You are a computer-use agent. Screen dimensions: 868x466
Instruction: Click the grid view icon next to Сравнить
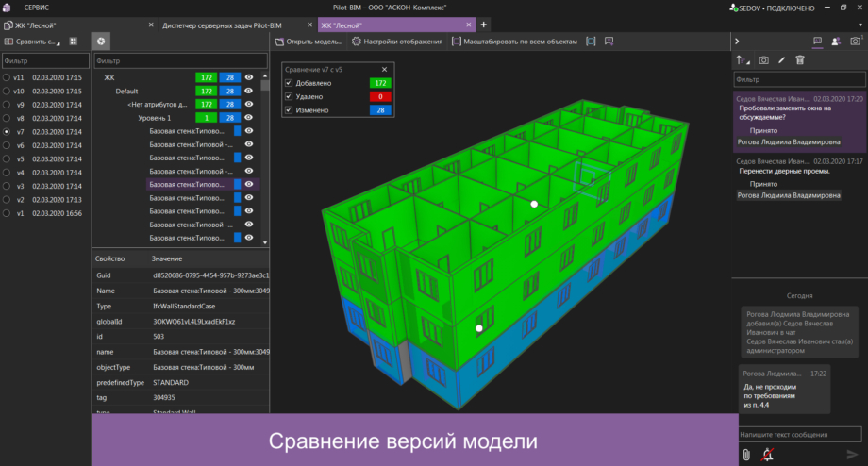tap(73, 42)
